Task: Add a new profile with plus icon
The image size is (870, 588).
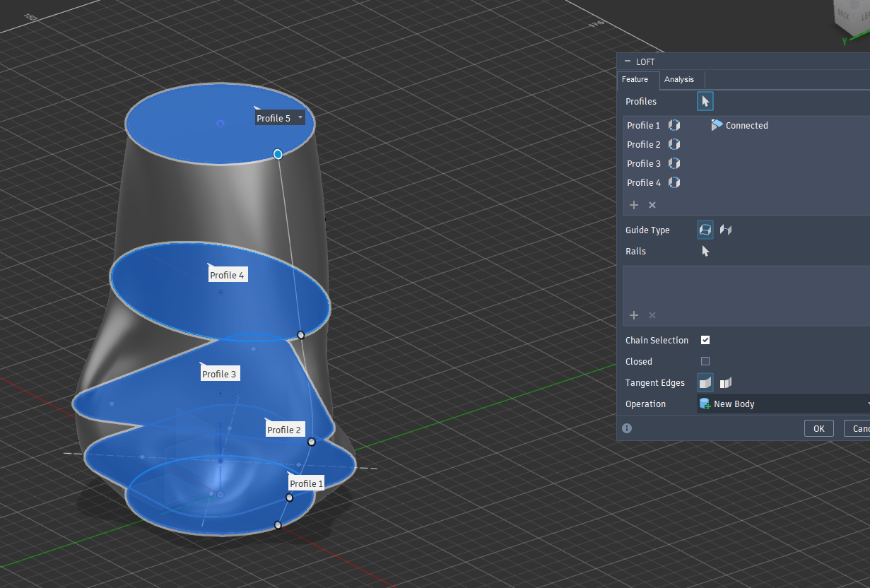Action: pyautogui.click(x=634, y=205)
